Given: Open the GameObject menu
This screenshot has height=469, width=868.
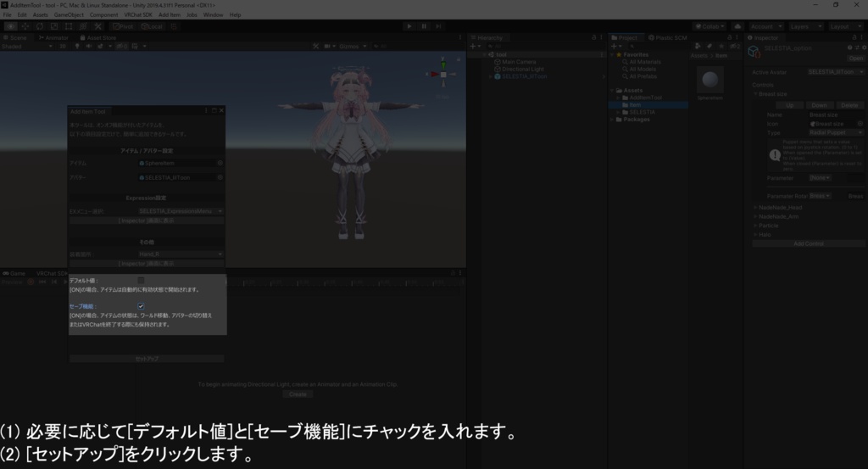Looking at the screenshot, I should 69,15.
